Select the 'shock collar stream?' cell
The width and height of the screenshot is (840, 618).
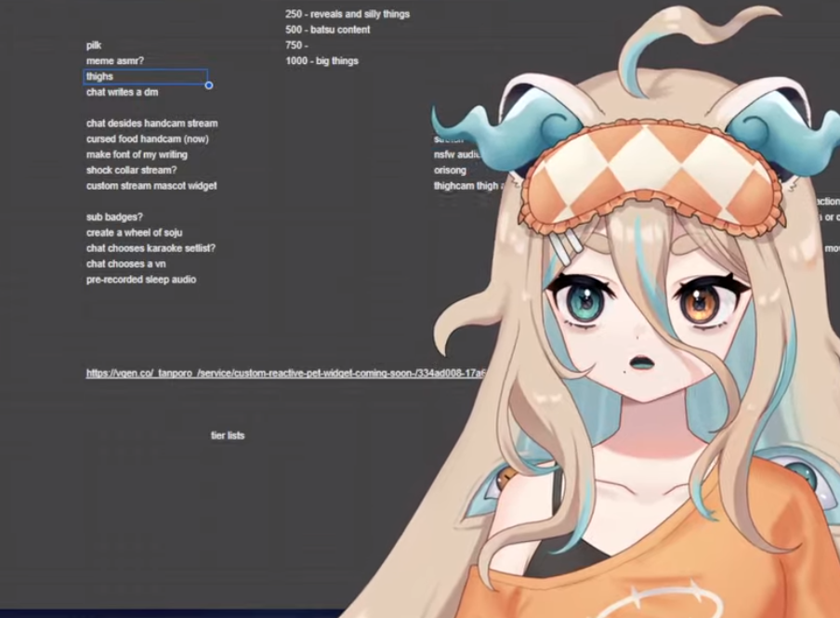click(131, 170)
